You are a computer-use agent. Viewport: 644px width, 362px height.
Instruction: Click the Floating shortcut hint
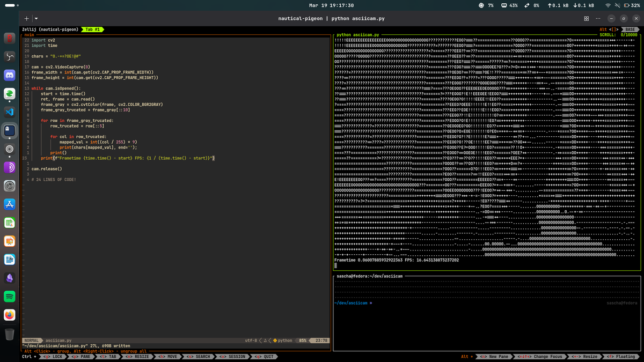click(620, 357)
